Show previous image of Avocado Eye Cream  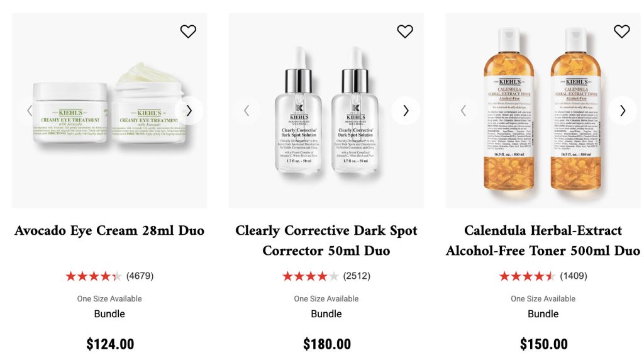[x=30, y=111]
